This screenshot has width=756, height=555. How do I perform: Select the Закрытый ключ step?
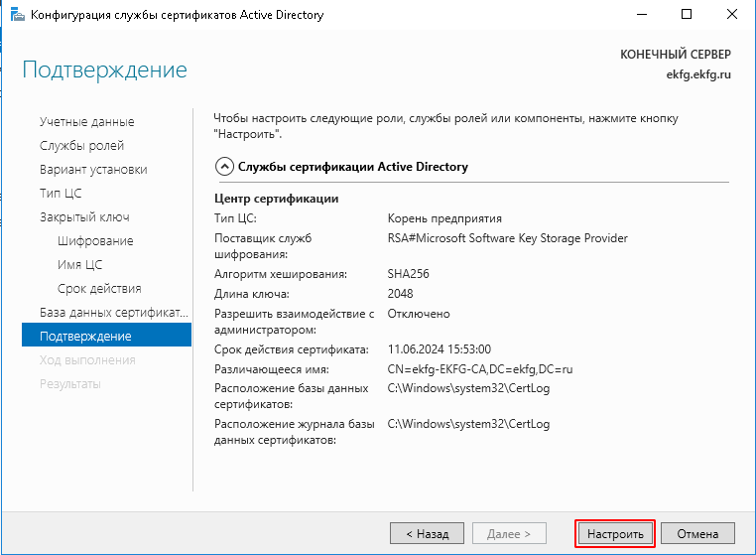point(84,217)
